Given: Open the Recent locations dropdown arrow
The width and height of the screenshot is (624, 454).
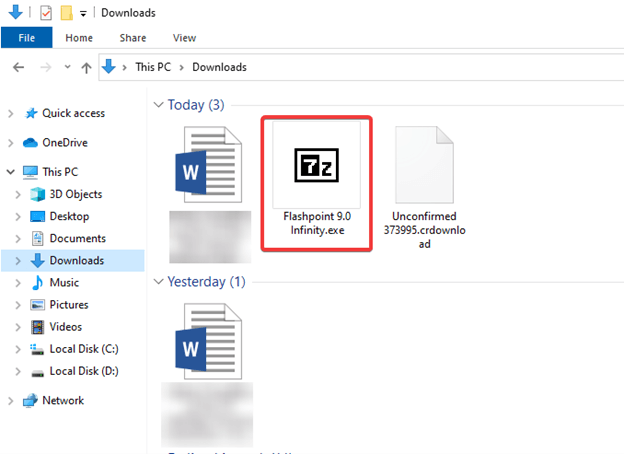Looking at the screenshot, I should (67, 67).
